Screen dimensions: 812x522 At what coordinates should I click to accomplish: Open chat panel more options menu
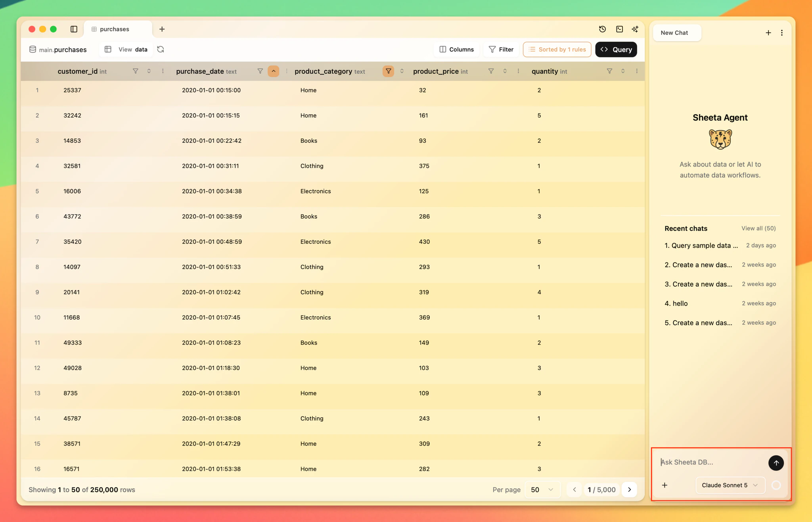(782, 33)
